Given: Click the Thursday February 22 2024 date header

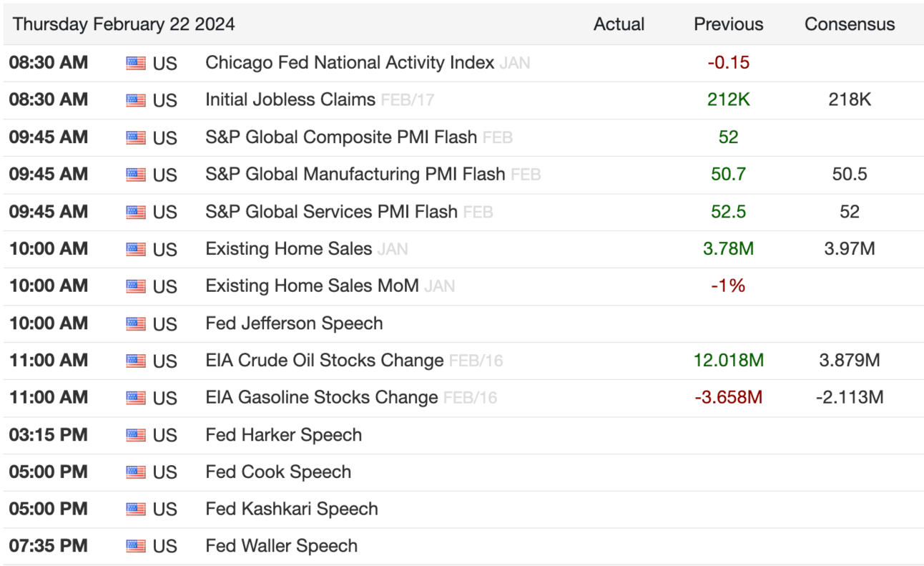Looking at the screenshot, I should pos(124,24).
